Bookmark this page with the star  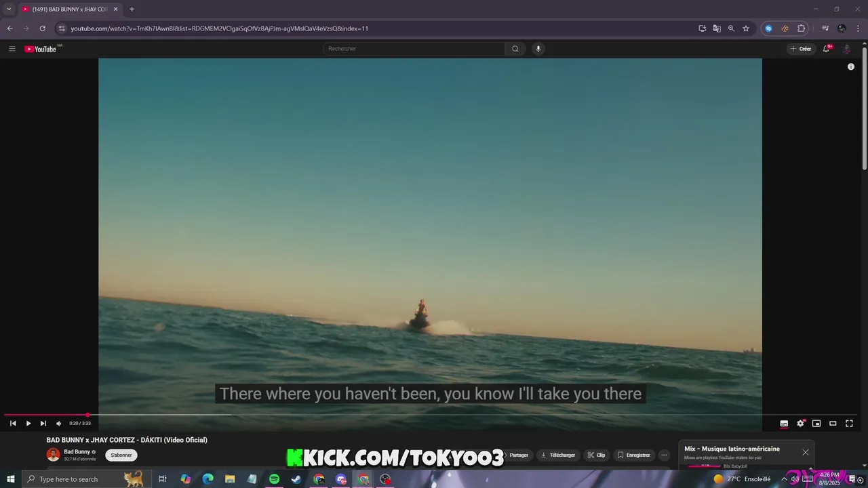tap(746, 28)
